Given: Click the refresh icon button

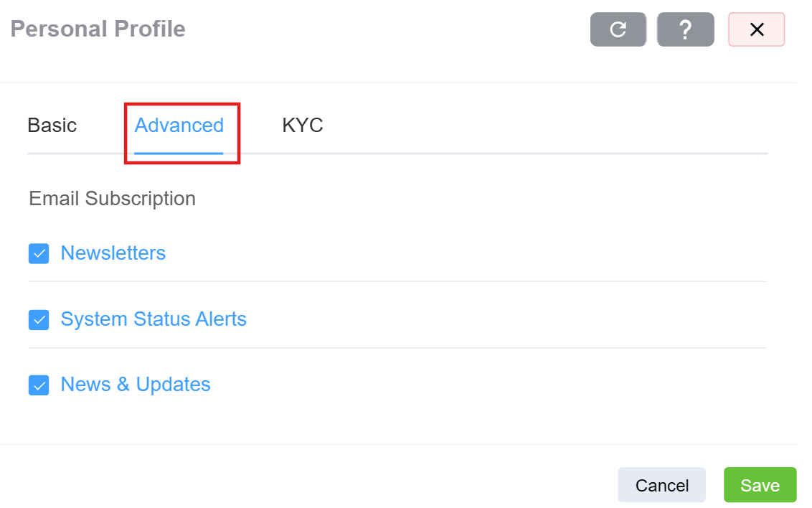Looking at the screenshot, I should click(x=618, y=29).
